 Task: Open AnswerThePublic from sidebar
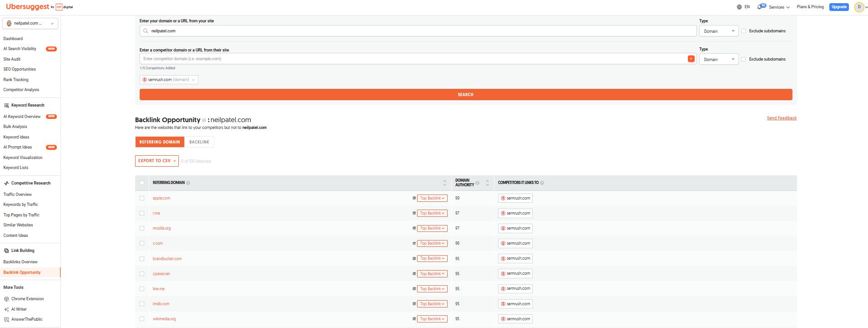coord(27,319)
